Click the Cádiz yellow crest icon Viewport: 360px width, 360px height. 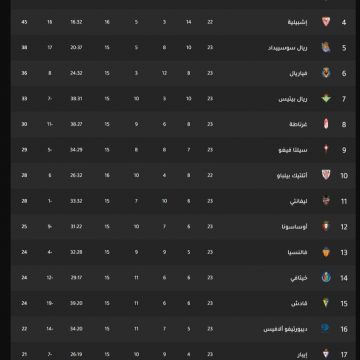pyautogui.click(x=326, y=303)
